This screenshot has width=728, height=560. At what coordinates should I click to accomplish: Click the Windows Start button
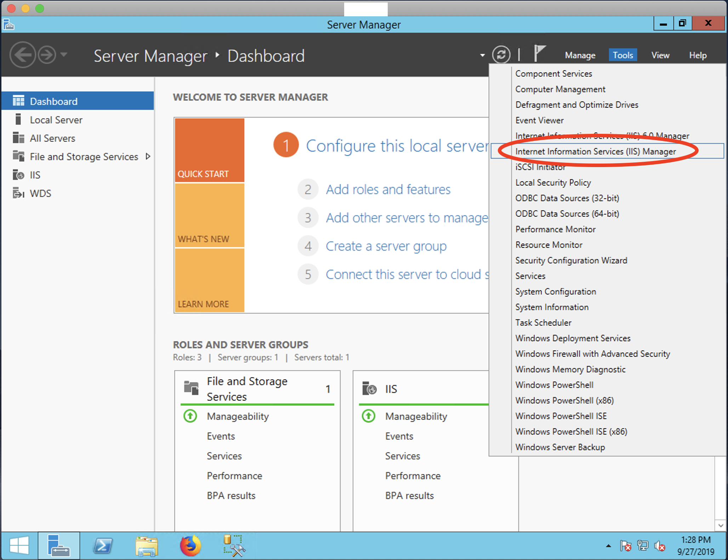pyautogui.click(x=19, y=545)
